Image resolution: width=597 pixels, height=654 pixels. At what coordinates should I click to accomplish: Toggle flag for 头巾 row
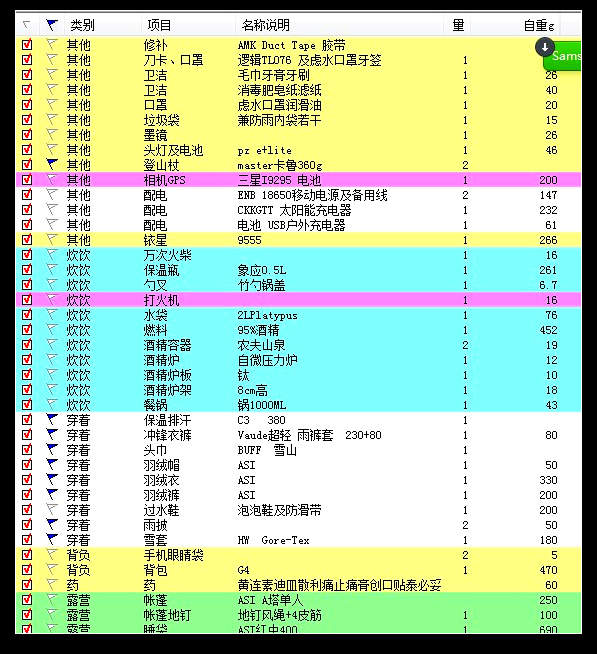(x=51, y=450)
